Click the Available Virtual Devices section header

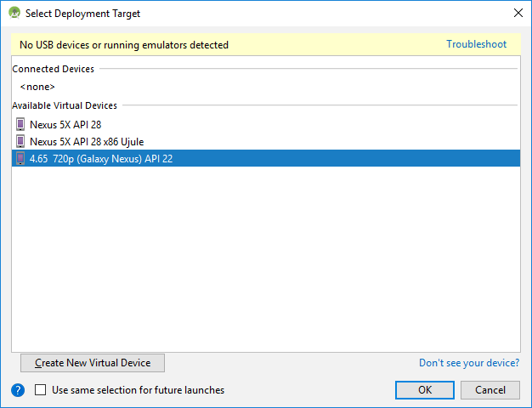[65, 105]
